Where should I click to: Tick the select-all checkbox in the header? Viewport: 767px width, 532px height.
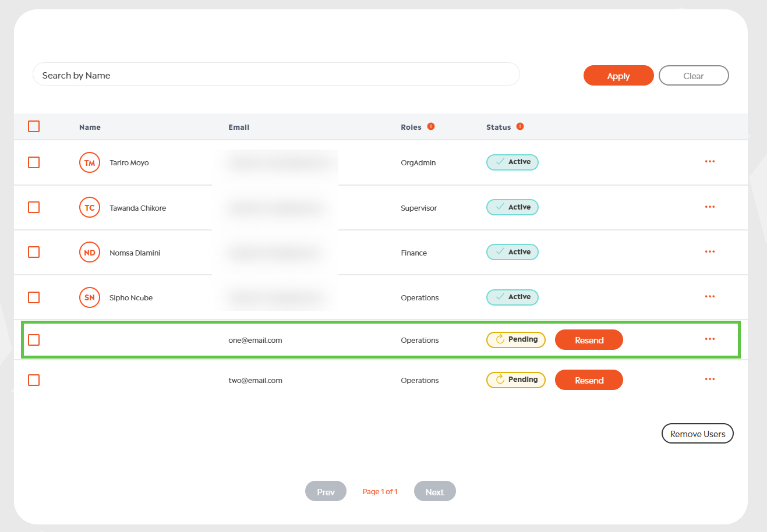click(34, 126)
